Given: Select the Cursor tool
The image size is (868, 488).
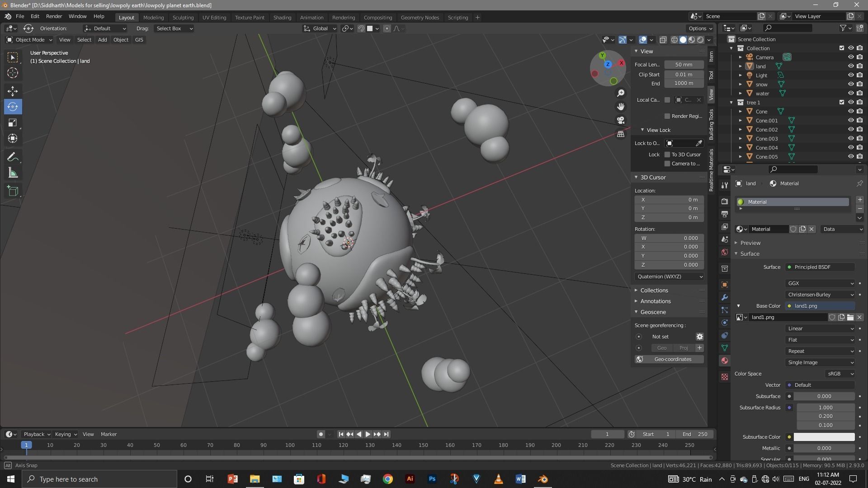Looking at the screenshot, I should click(x=13, y=73).
